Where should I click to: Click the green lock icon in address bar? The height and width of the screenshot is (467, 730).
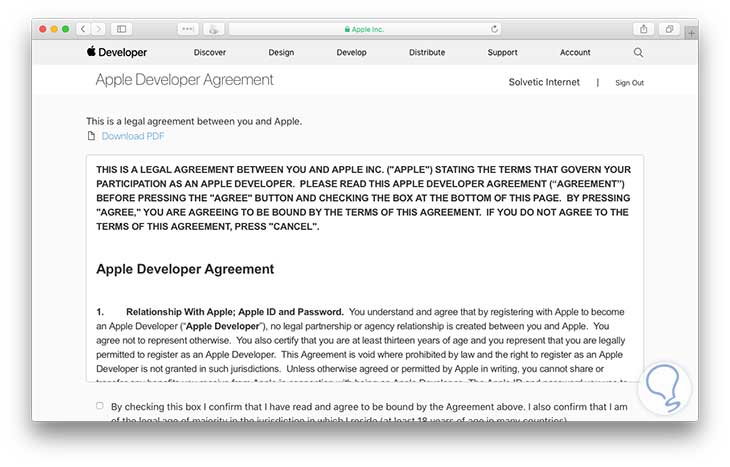click(347, 29)
